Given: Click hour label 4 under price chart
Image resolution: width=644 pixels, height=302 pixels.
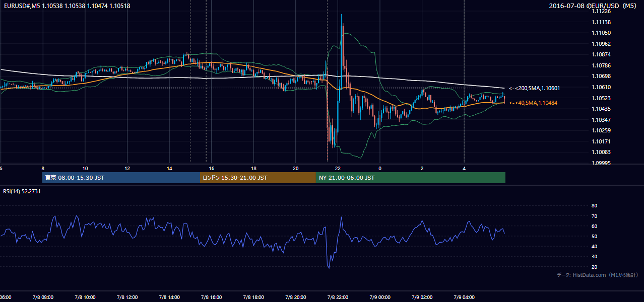Looking at the screenshot, I should (x=464, y=169).
